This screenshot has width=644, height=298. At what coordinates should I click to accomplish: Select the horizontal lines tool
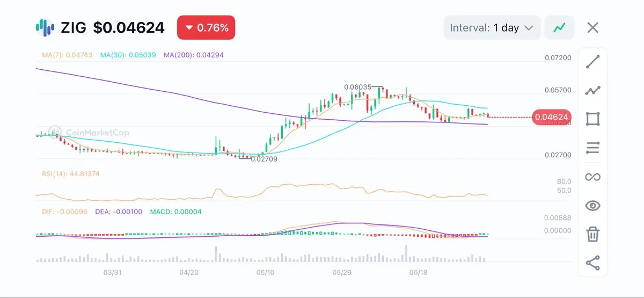(592, 148)
